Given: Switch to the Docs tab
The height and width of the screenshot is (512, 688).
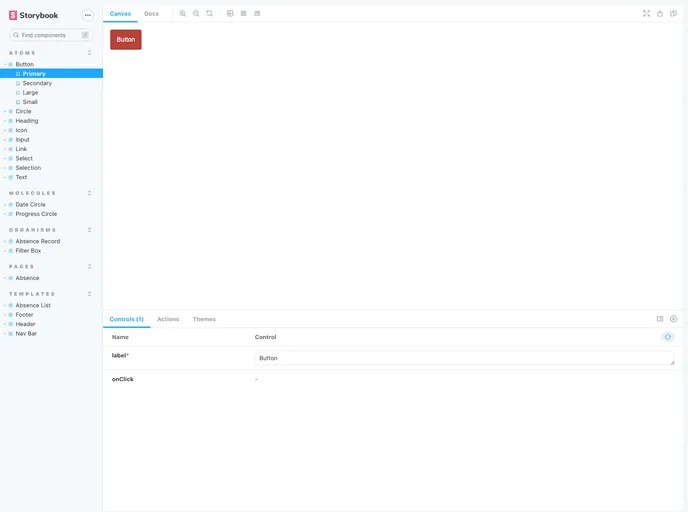Looking at the screenshot, I should point(151,13).
